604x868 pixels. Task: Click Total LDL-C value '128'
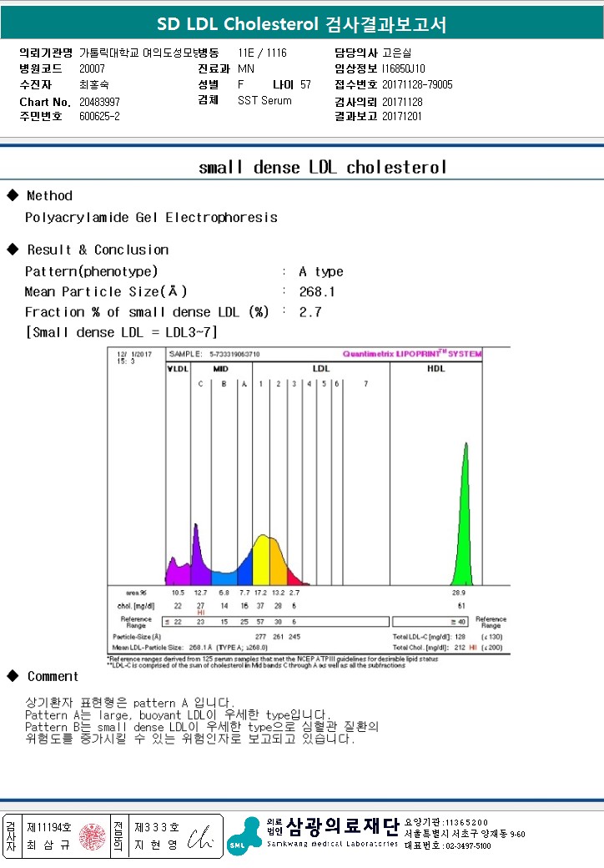(460, 637)
